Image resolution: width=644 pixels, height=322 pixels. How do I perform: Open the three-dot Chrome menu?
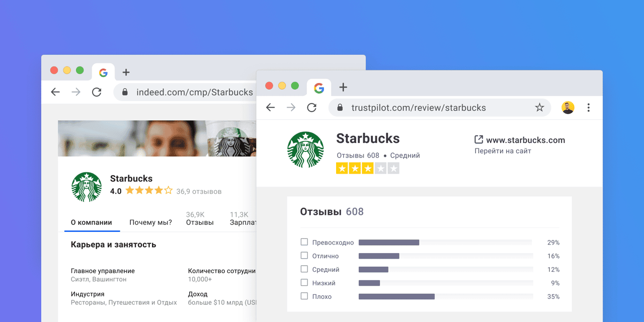click(589, 108)
